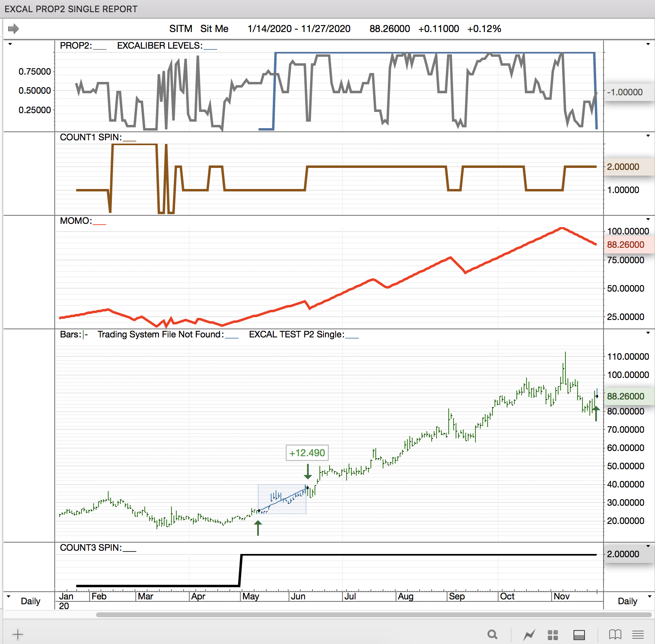Viewport: 655px width, 644px height.
Task: Click the EXCALIBER LEVELS blue legend swatch
Action: pos(210,49)
